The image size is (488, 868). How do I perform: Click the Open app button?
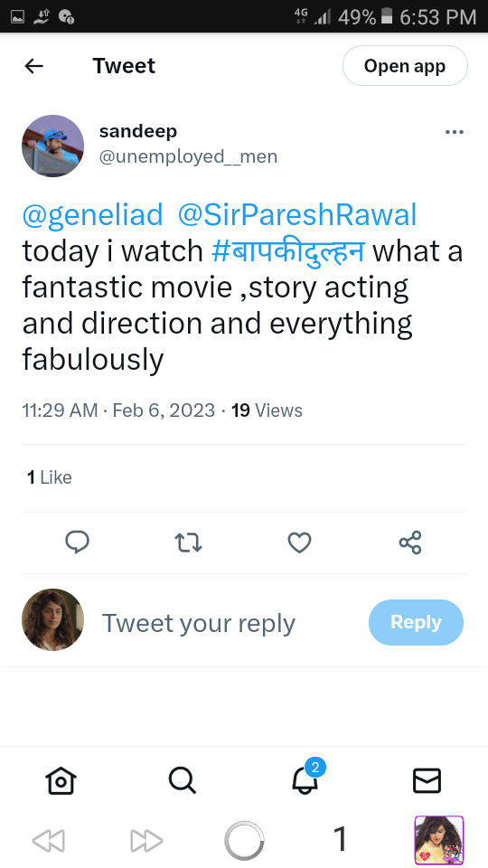[405, 66]
